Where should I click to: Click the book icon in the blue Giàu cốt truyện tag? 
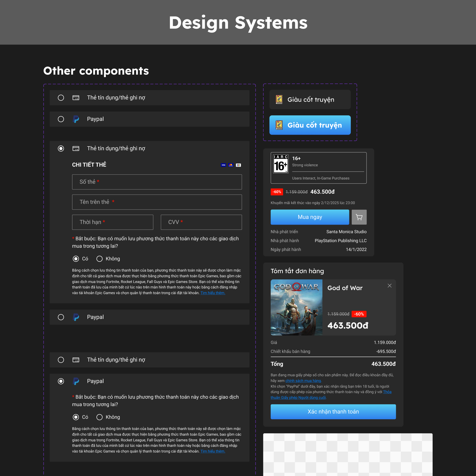(279, 125)
